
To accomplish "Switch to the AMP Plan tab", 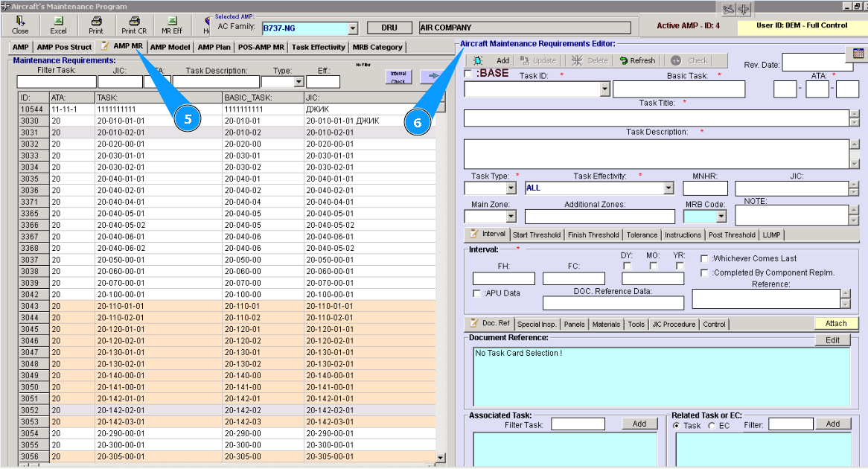I will (214, 47).
